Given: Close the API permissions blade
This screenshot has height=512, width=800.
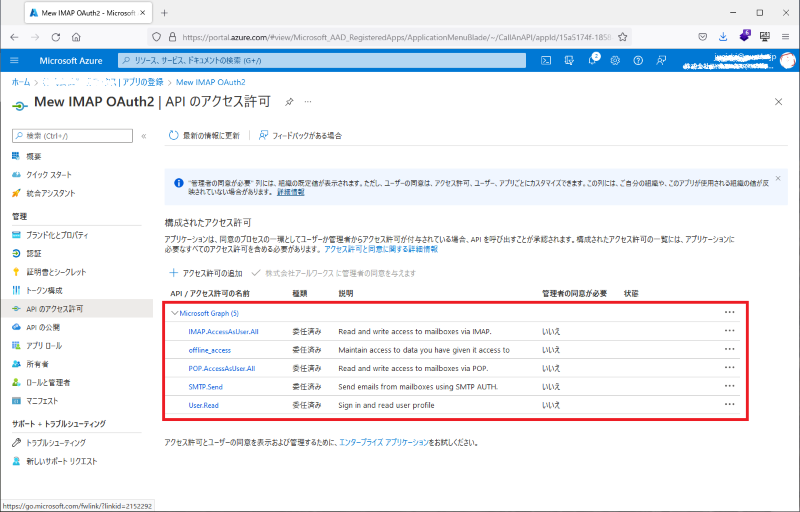Looking at the screenshot, I should [x=779, y=101].
